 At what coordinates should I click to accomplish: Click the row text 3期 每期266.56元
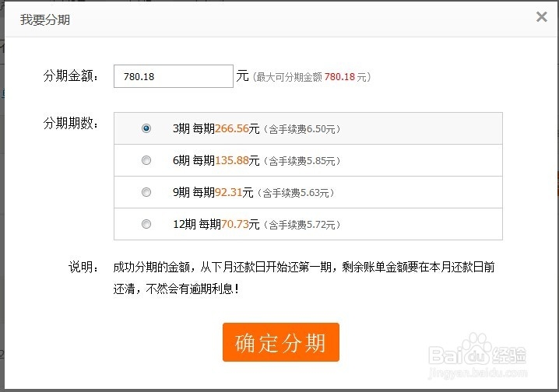(x=216, y=128)
